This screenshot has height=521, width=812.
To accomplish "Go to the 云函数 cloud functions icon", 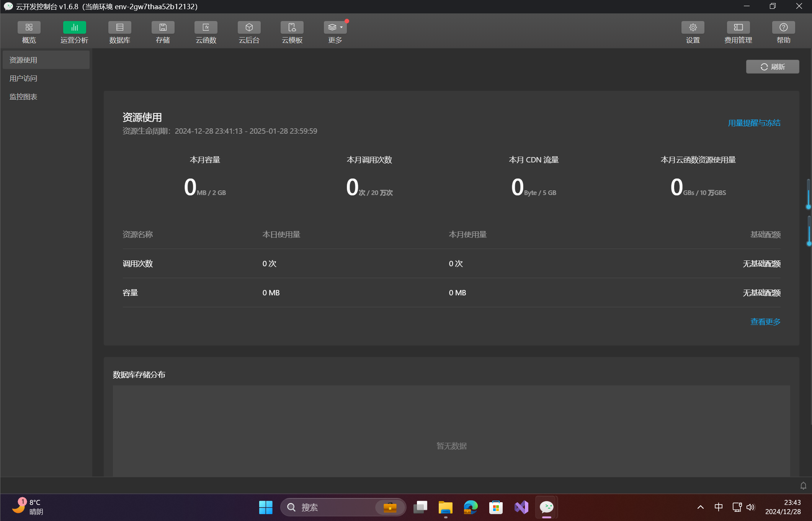I will [x=206, y=28].
